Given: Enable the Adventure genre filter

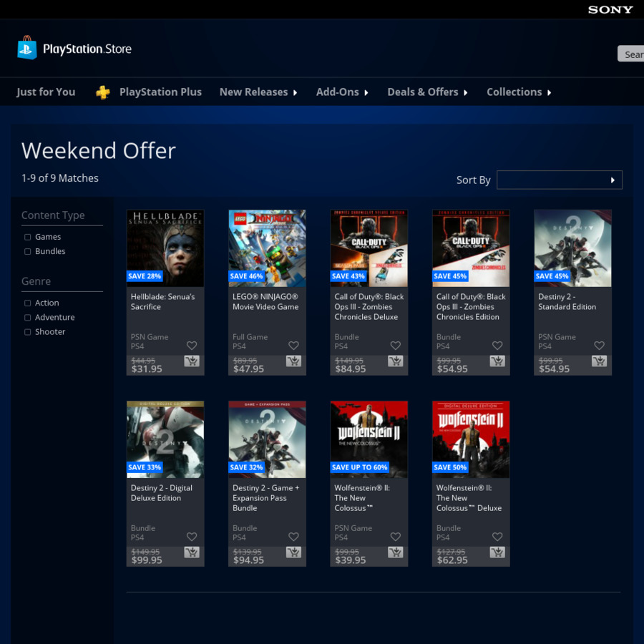Looking at the screenshot, I should click(x=27, y=318).
